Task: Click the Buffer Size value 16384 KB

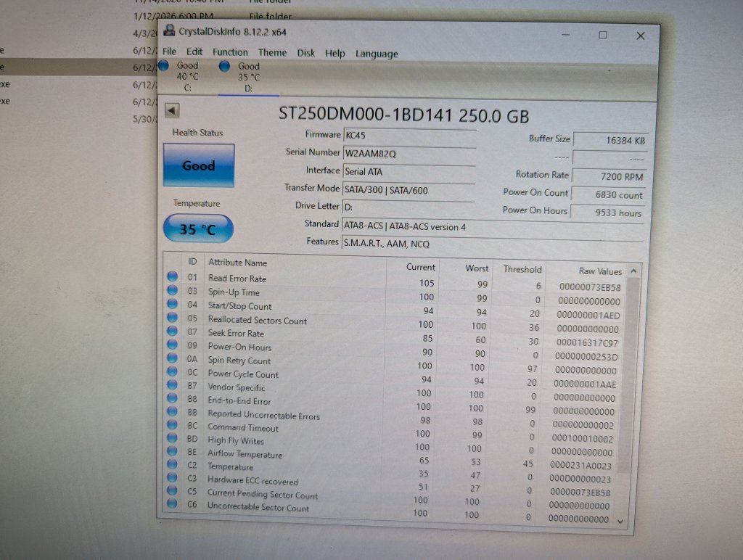Action: [x=610, y=140]
